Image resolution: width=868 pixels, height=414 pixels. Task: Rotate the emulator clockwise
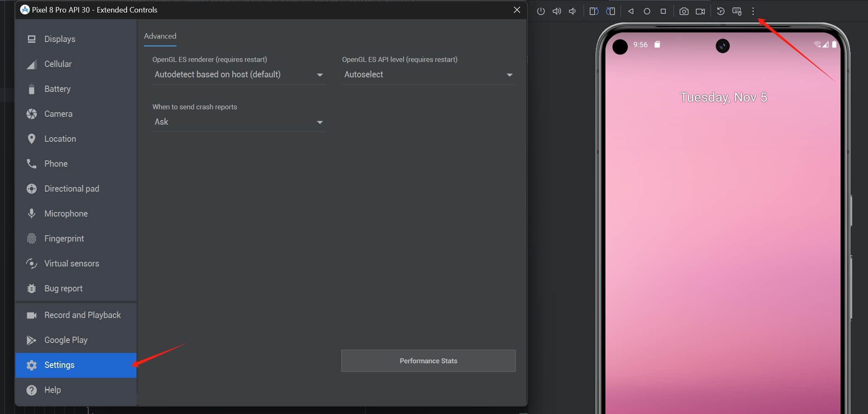pos(610,11)
